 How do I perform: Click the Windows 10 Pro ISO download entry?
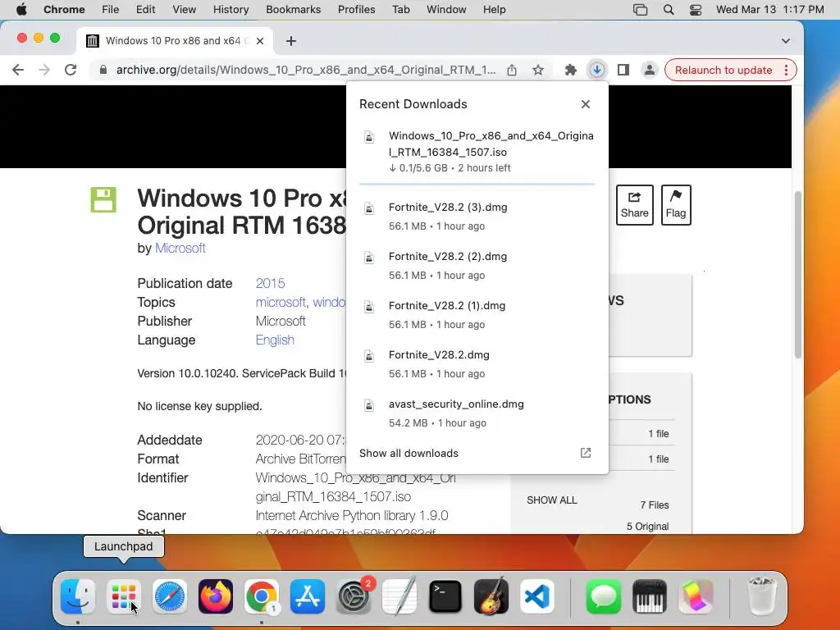click(477, 152)
